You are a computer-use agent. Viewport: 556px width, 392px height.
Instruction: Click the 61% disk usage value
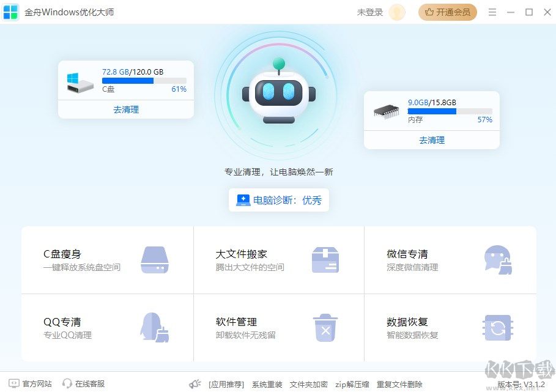pos(179,89)
